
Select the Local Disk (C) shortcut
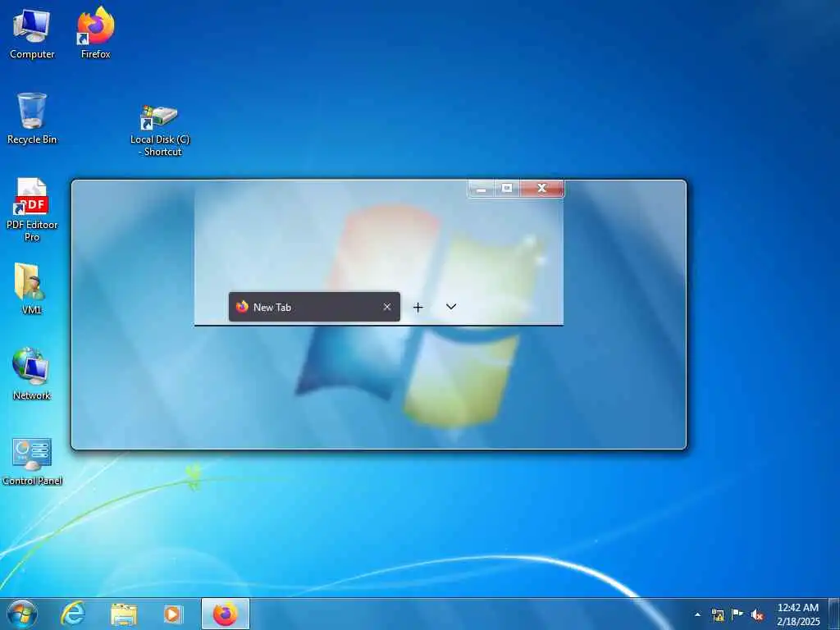pos(160,130)
